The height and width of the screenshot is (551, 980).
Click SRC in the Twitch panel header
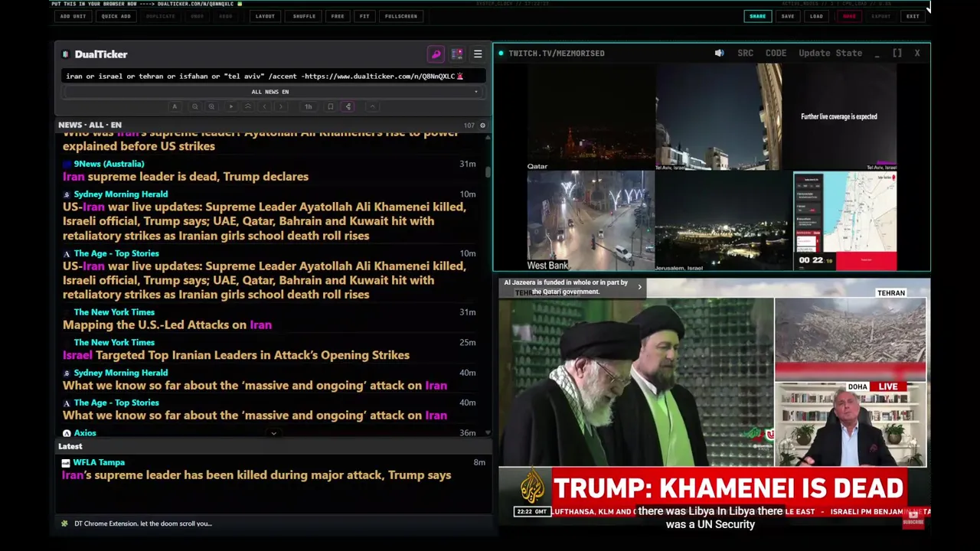(745, 53)
